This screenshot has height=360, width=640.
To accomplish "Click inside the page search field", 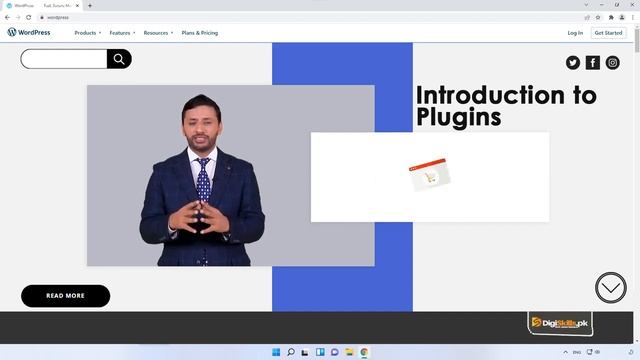I will (x=64, y=59).
